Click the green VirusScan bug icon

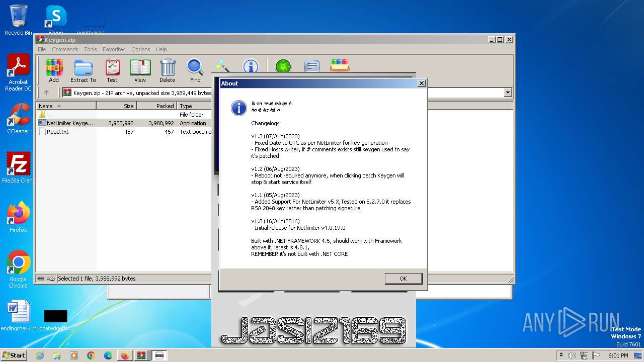point(283,66)
